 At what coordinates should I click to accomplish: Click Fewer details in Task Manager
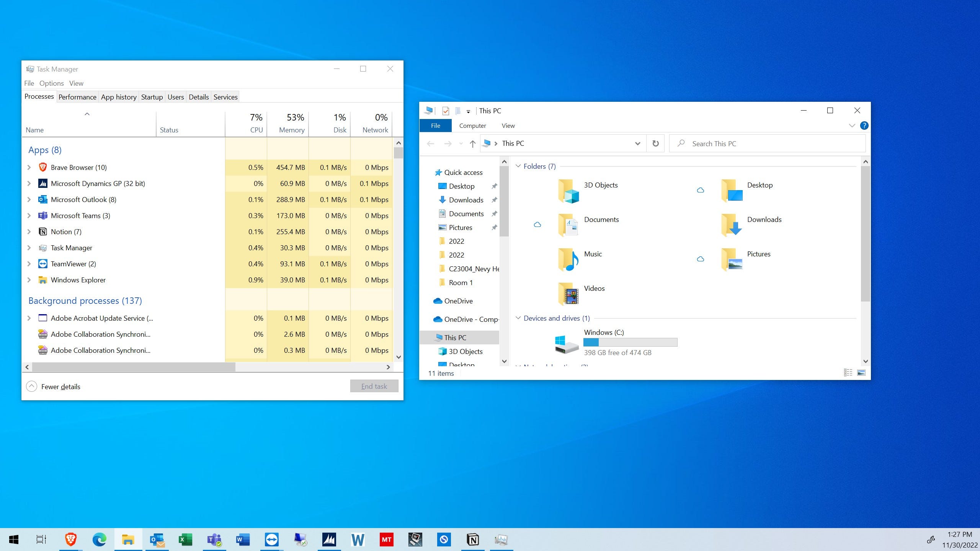click(x=54, y=386)
